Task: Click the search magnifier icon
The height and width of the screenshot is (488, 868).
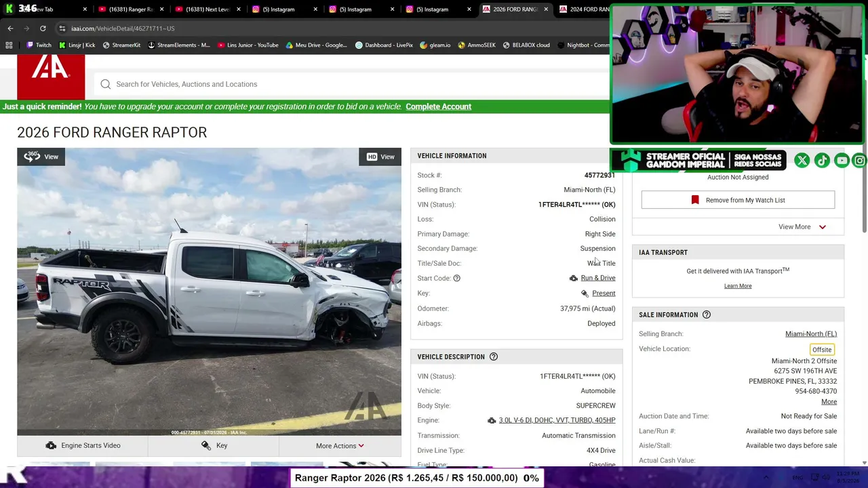Action: tap(106, 84)
